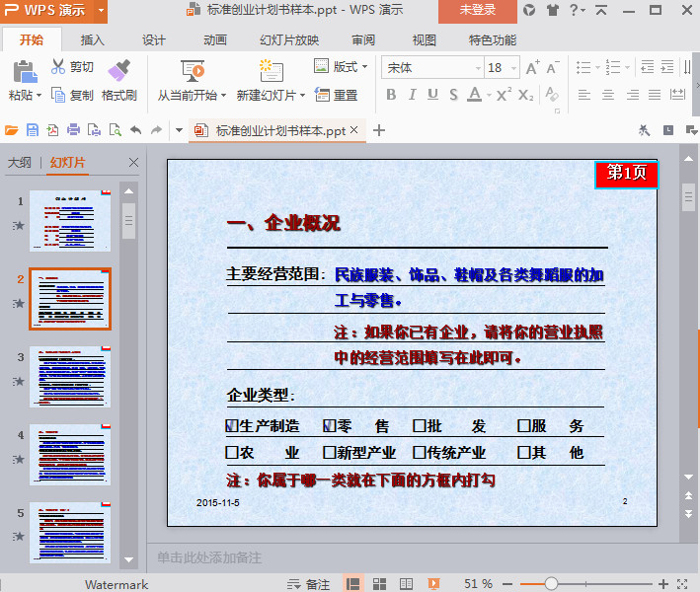This screenshot has height=592, width=700.
Task: Increase font size with large A icon
Action: pyautogui.click(x=532, y=68)
